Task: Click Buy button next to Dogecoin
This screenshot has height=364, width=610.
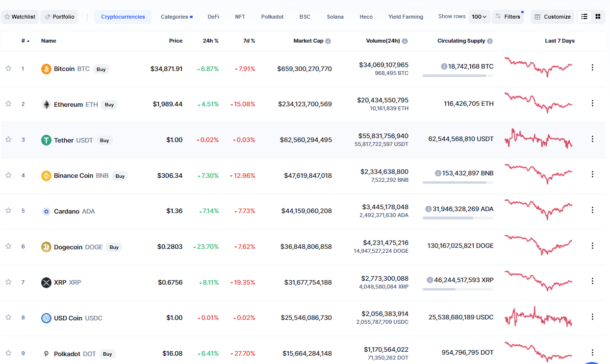Action: [x=114, y=247]
